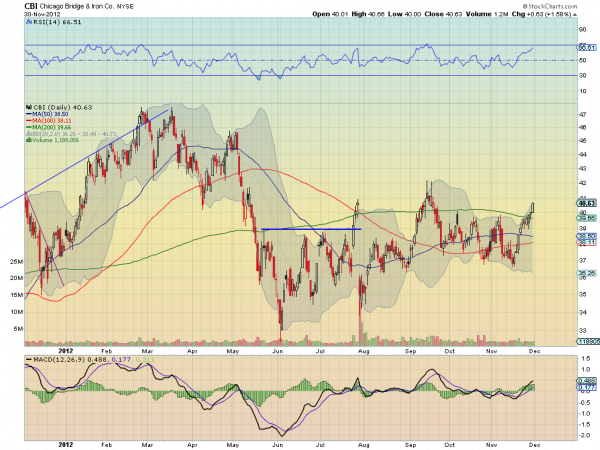Click the Dec label under the volume bars
600x450 pixels.
(535, 351)
